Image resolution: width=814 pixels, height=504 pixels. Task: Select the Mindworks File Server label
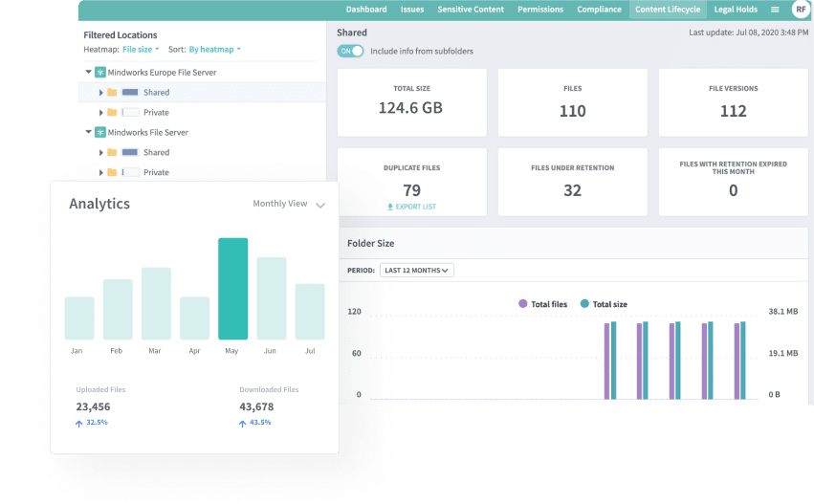148,132
